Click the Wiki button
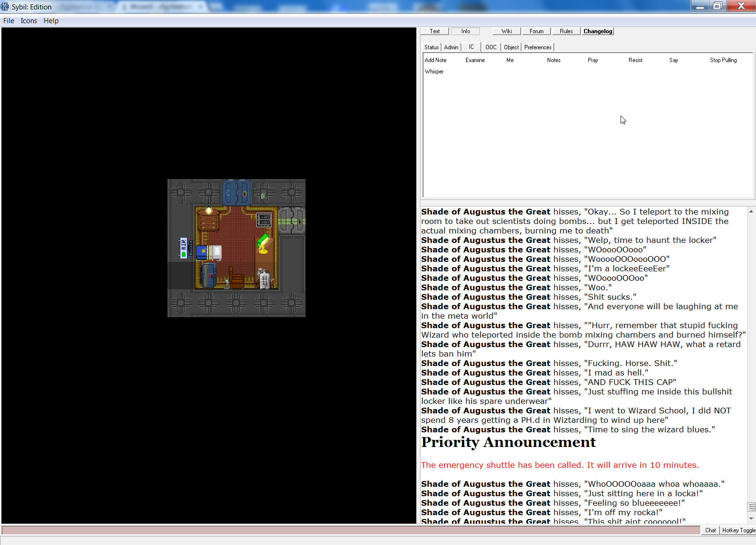Screen dimensions: 756x545 click(x=506, y=31)
